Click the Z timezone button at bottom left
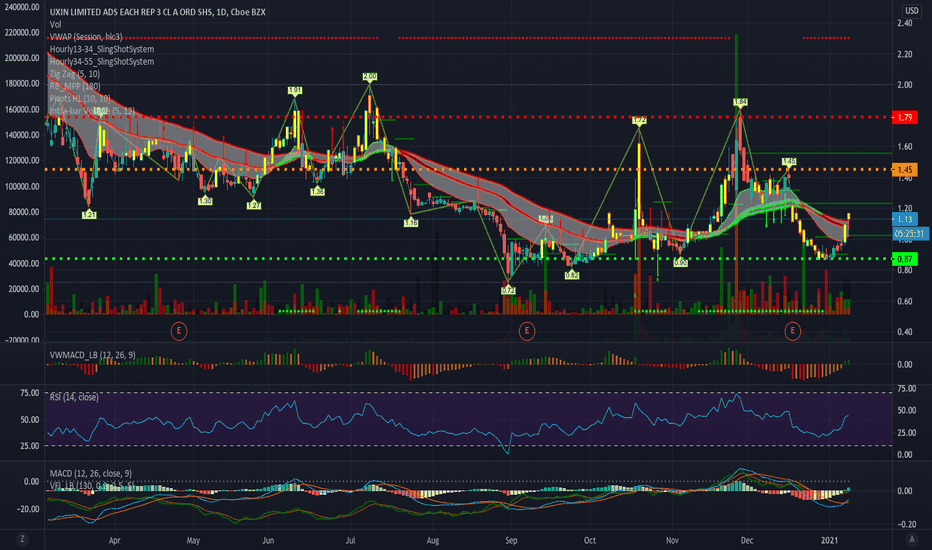The image size is (932, 550). click(23, 539)
